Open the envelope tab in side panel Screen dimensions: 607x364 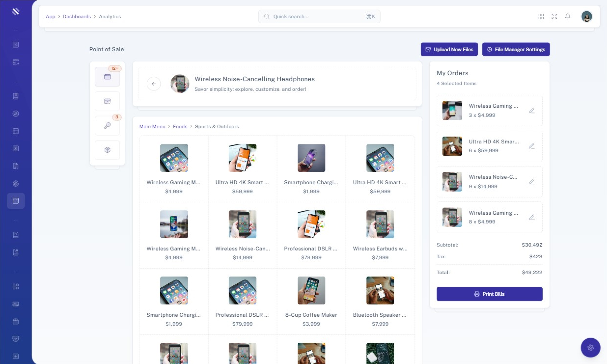click(x=107, y=101)
